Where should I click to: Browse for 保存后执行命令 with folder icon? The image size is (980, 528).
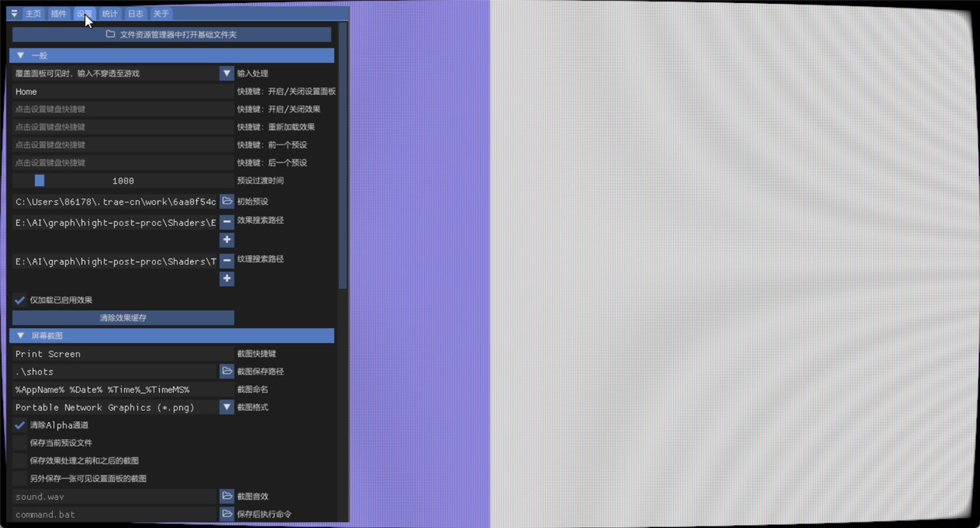(227, 513)
